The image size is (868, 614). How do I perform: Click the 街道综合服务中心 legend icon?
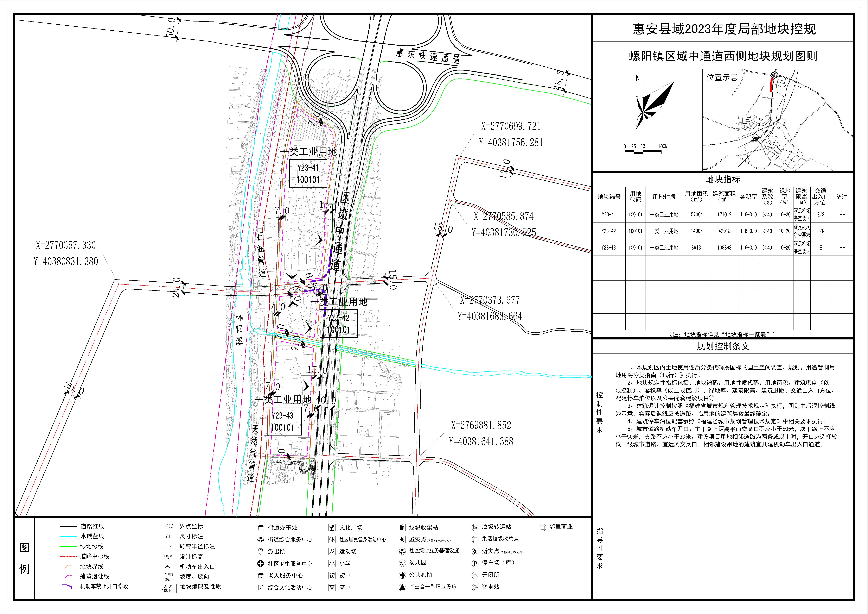click(261, 539)
